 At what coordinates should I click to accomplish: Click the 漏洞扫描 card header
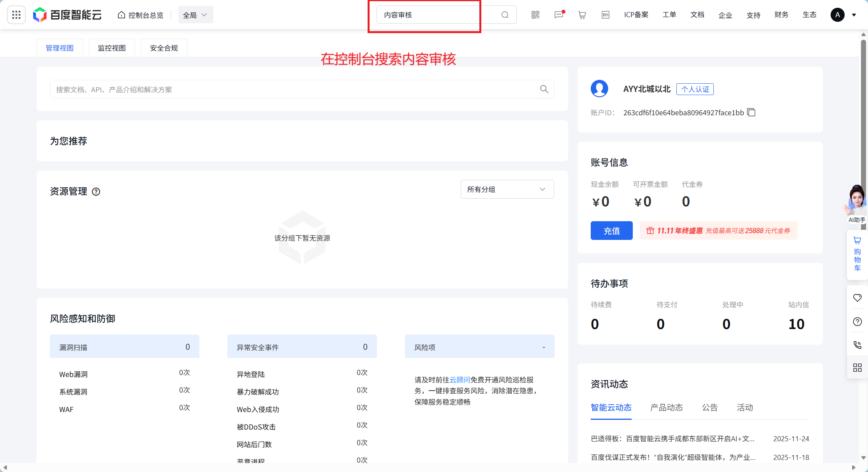125,346
